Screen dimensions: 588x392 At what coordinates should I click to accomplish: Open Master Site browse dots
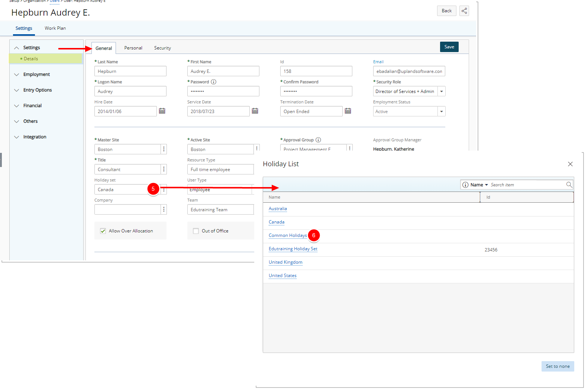coord(164,149)
